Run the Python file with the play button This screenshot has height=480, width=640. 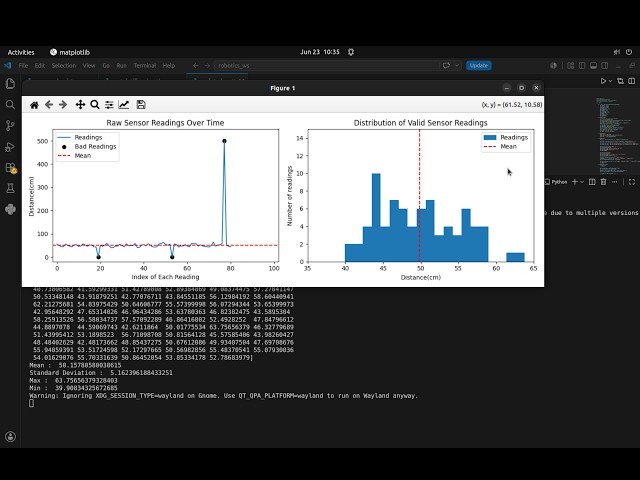(x=603, y=81)
